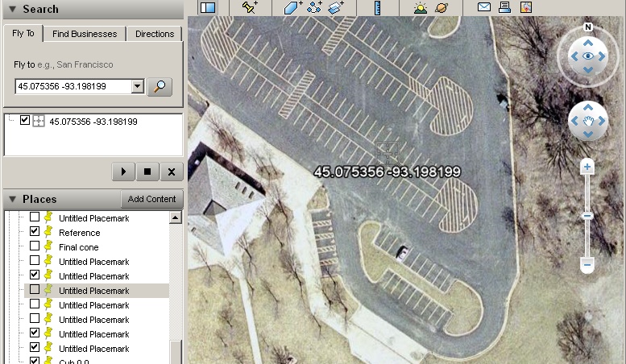Click the zoom in plus on slider

tap(587, 168)
